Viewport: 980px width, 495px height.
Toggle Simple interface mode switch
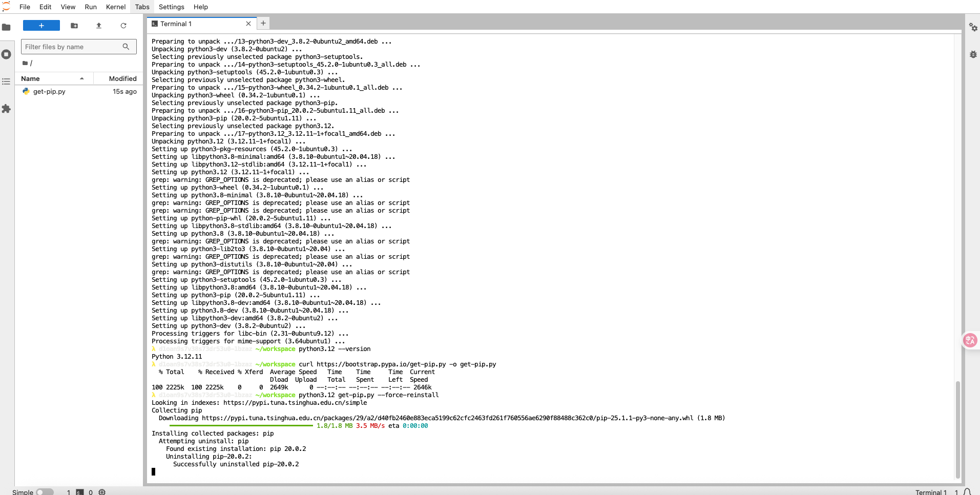tap(45, 492)
